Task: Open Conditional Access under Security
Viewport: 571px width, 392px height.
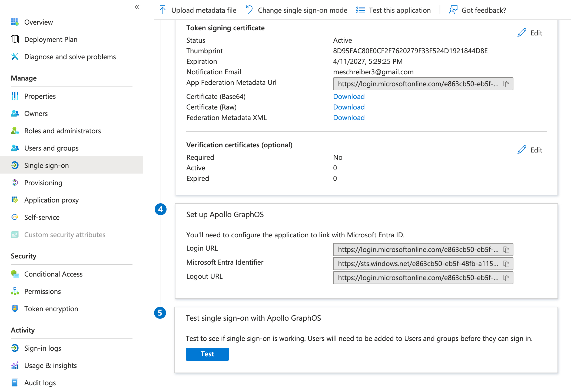Action: point(53,274)
